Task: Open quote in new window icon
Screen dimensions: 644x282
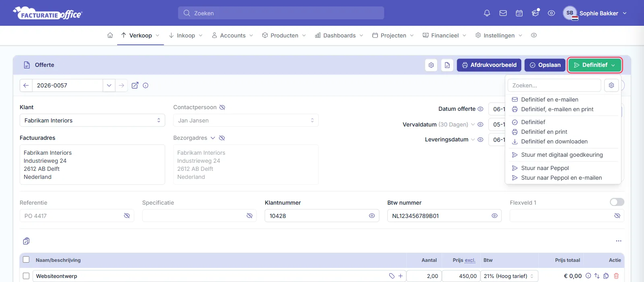Action: (x=135, y=85)
